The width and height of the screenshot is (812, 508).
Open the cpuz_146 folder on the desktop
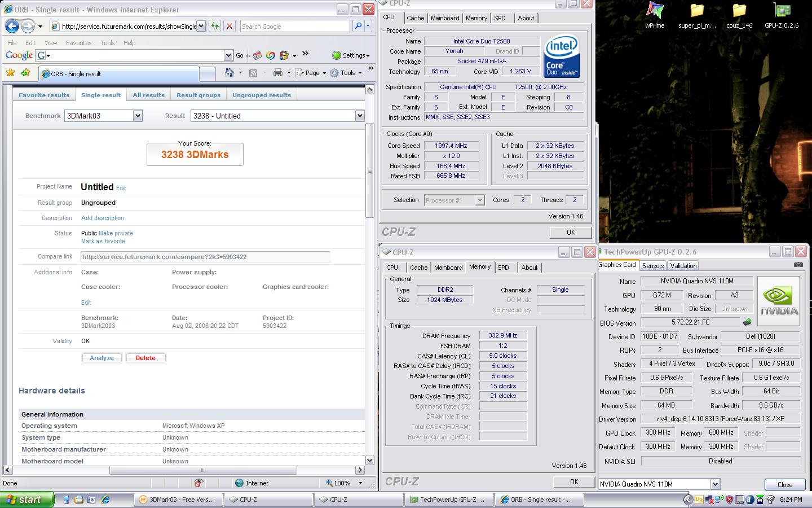pos(739,15)
